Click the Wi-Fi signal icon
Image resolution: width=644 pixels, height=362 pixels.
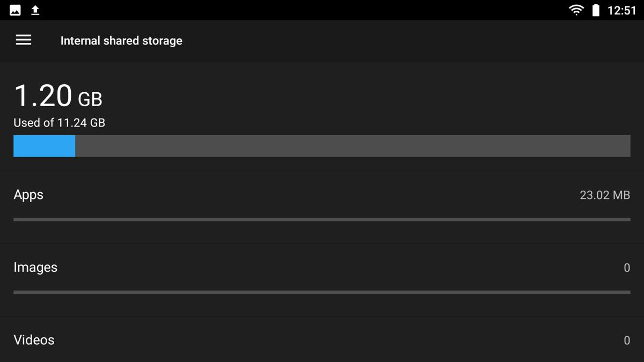576,10
